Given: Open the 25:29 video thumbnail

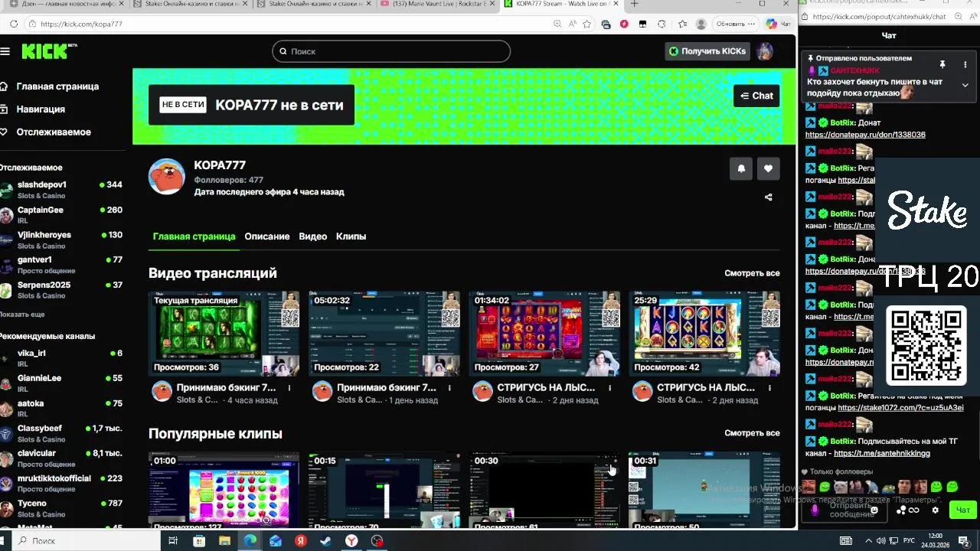Looking at the screenshot, I should [704, 334].
